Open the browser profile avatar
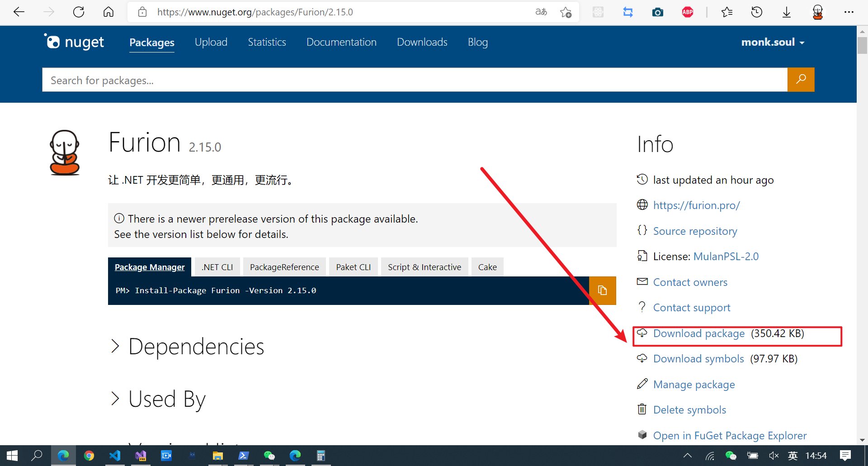 click(x=818, y=12)
